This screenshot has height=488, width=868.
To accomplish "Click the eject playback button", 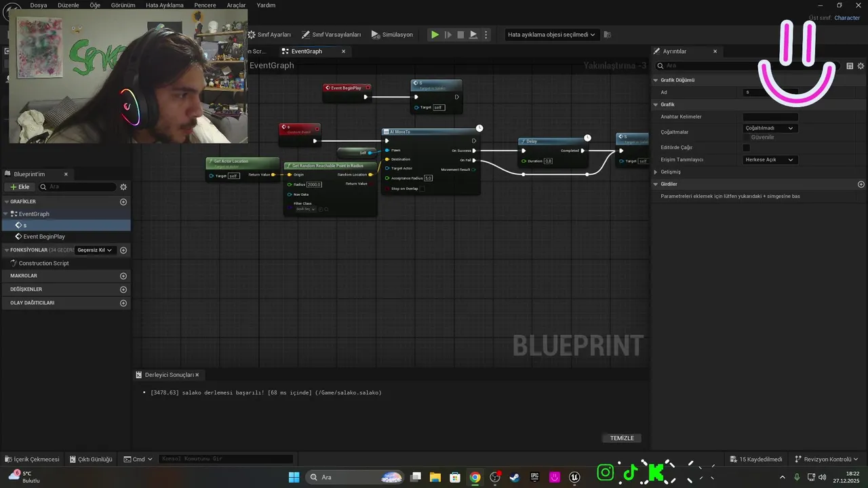I will (x=473, y=35).
